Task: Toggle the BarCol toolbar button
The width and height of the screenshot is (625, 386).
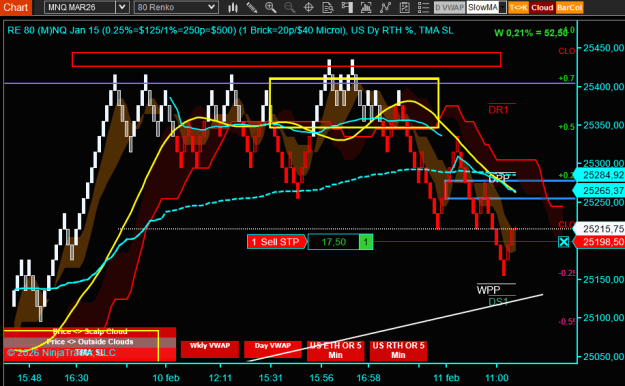Action: (569, 8)
